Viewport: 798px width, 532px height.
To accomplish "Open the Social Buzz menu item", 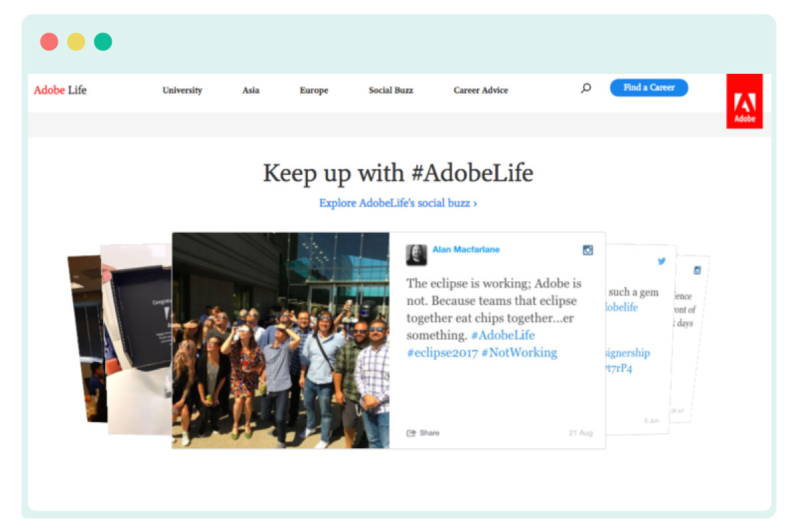I will coord(391,90).
